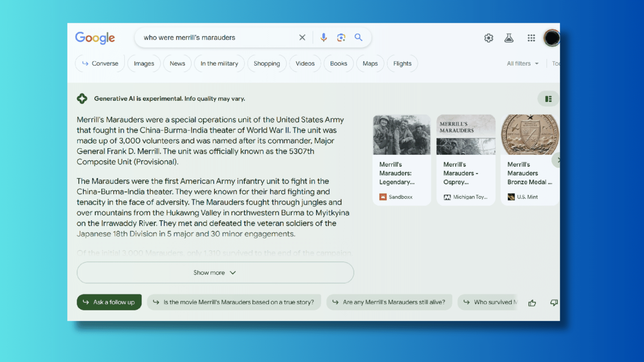Screen dimensions: 644x362
Task: Open the Google apps grid
Action: click(x=531, y=38)
